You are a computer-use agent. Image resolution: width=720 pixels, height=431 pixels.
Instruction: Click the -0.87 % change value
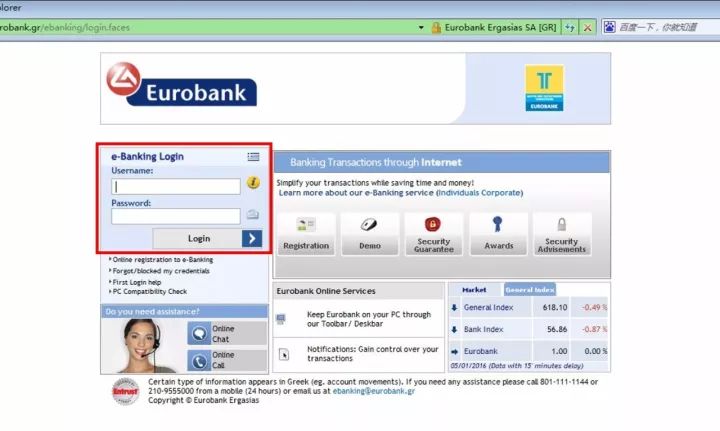point(594,330)
